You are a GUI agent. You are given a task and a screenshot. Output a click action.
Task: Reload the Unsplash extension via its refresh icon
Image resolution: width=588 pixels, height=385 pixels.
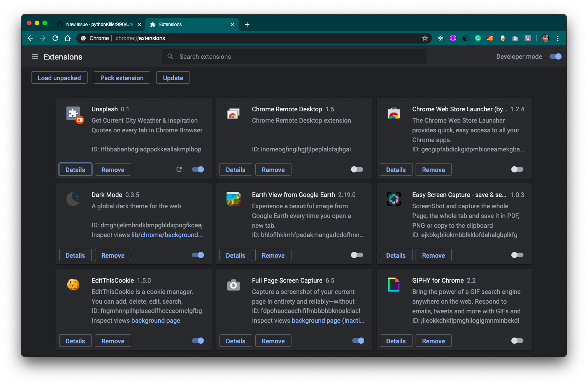click(179, 169)
